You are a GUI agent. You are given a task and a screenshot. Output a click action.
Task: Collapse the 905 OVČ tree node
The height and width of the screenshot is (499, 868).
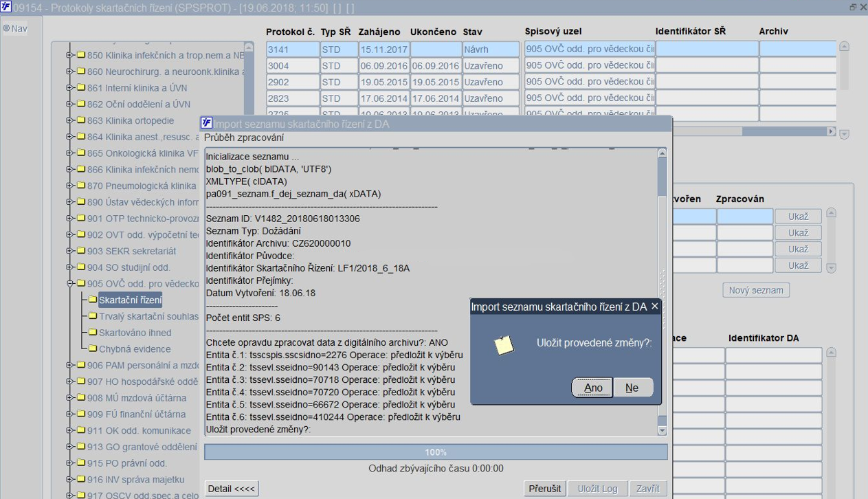69,284
